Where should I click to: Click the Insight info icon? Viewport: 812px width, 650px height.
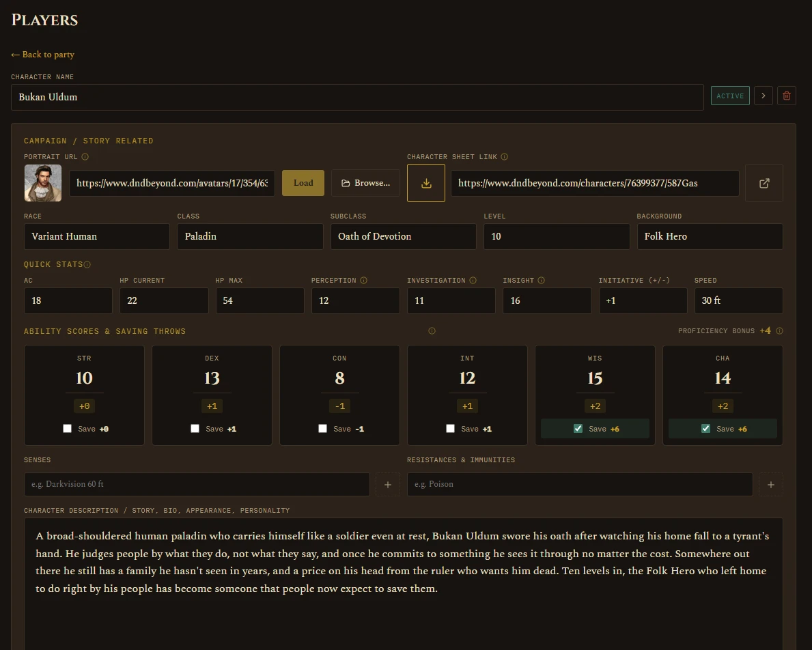[541, 280]
